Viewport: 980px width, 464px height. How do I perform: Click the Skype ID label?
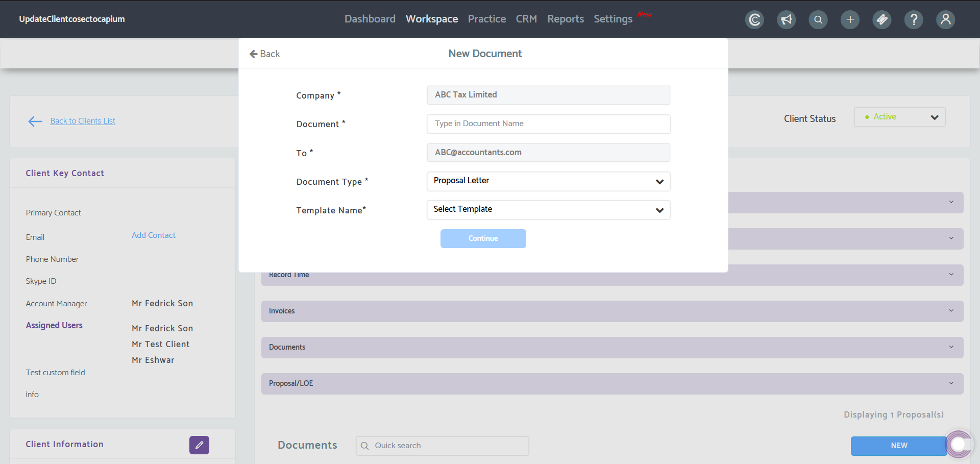click(41, 281)
